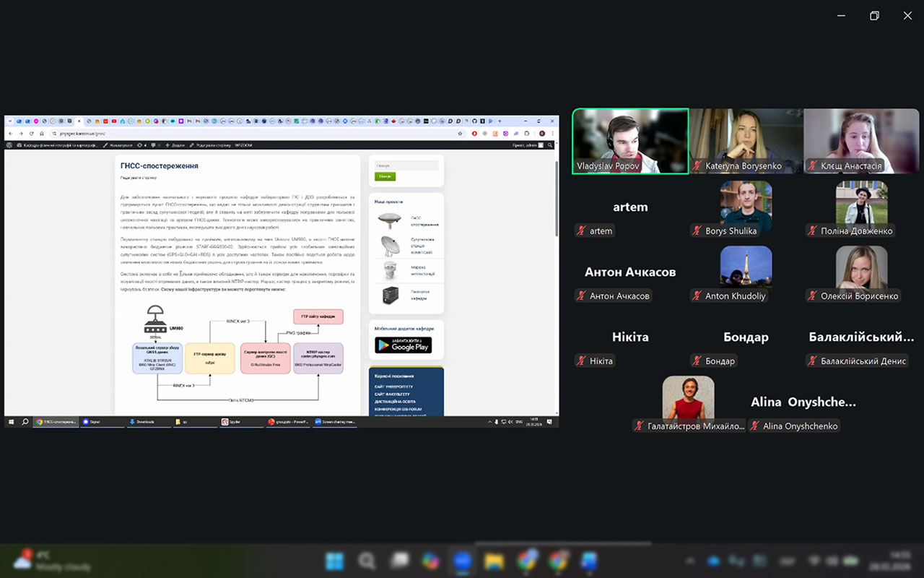This screenshot has width=924, height=578.
Task: Expand the tab search chevron in the browser
Action: pyautogui.click(x=9, y=121)
